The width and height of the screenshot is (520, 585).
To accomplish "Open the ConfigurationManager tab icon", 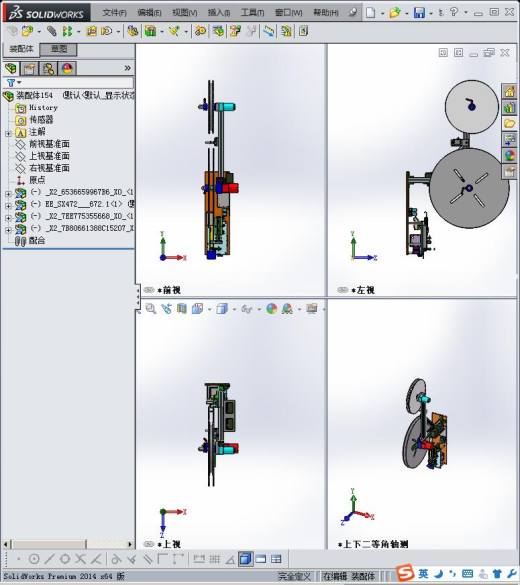I will click(48, 69).
